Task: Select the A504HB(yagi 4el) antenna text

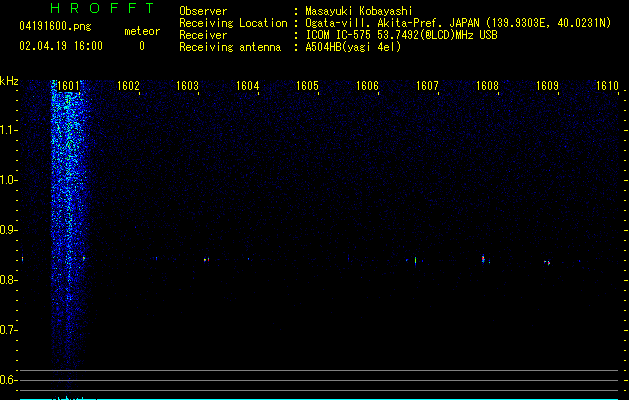Action: coord(353,47)
